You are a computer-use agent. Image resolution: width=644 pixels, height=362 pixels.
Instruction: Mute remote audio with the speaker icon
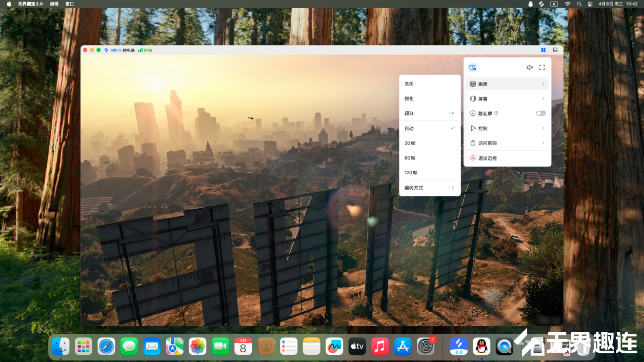pyautogui.click(x=530, y=67)
